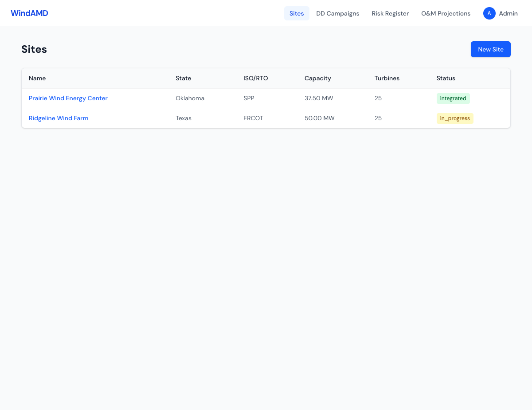Click the Turbines column header
This screenshot has height=410, width=532.
point(387,78)
